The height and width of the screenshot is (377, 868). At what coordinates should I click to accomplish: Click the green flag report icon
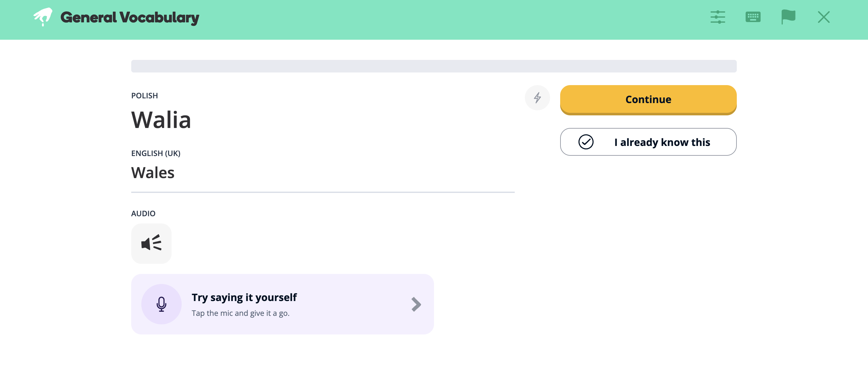coord(788,17)
